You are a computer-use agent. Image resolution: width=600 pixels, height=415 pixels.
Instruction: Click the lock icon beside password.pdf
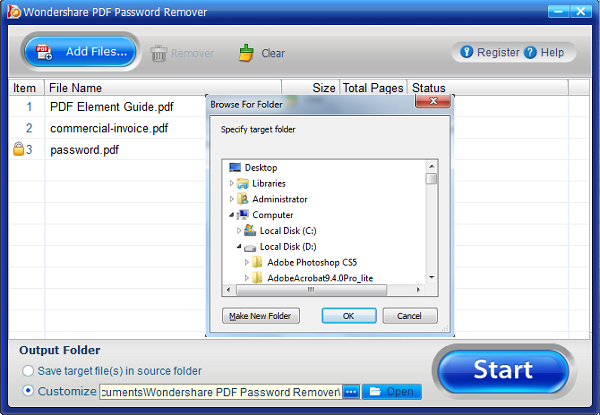coord(18,150)
